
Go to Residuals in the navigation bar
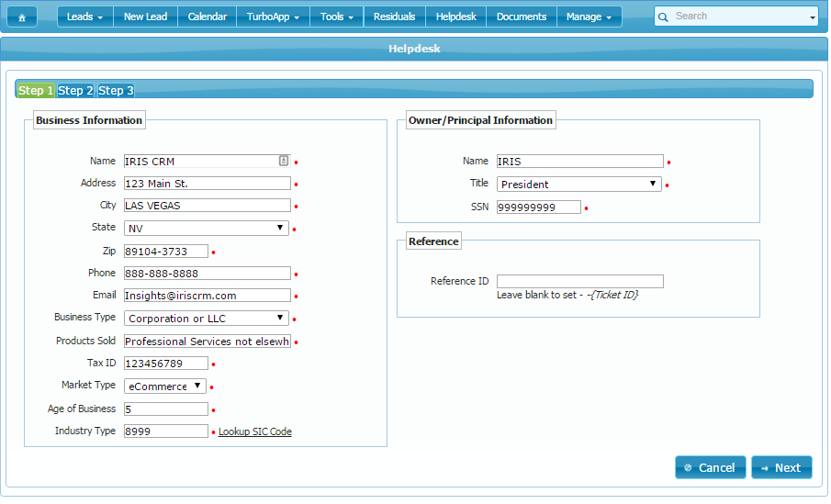click(394, 17)
